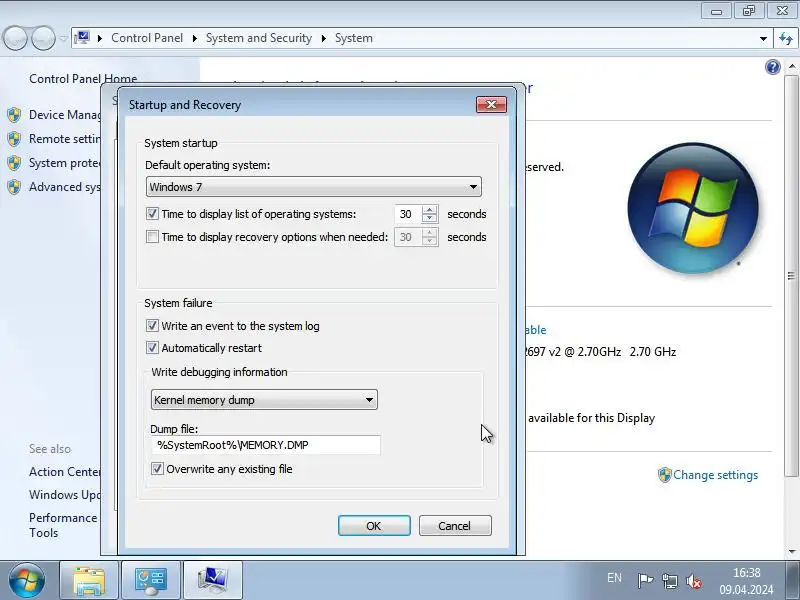Screen dimensions: 800x600
Task: Click the scrollbar up arrow in System window
Action: click(x=792, y=66)
